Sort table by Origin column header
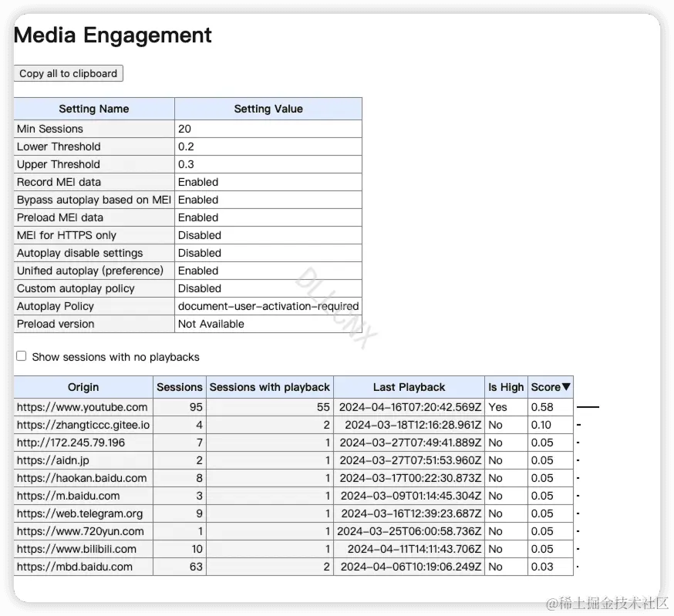This screenshot has height=616, width=674. pos(83,387)
